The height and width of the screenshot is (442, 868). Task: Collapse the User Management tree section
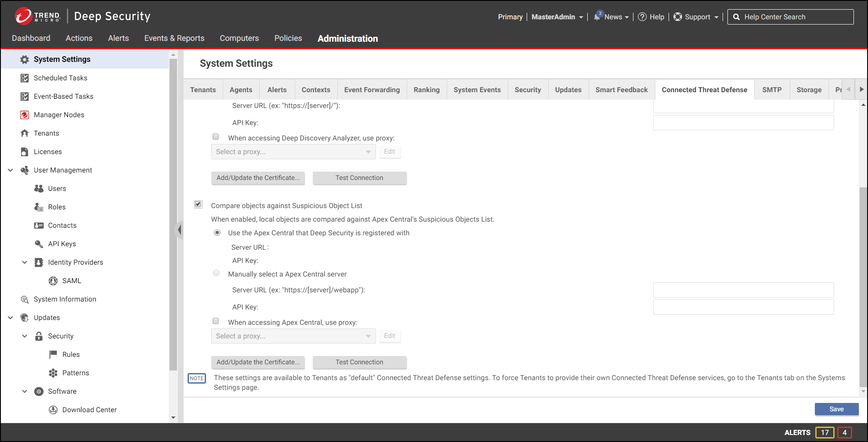coord(11,170)
